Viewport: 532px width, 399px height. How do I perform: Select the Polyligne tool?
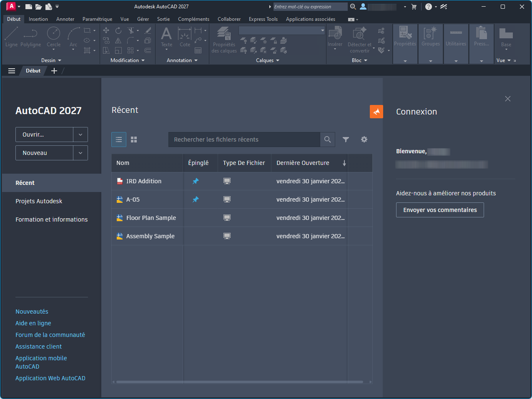pos(31,37)
